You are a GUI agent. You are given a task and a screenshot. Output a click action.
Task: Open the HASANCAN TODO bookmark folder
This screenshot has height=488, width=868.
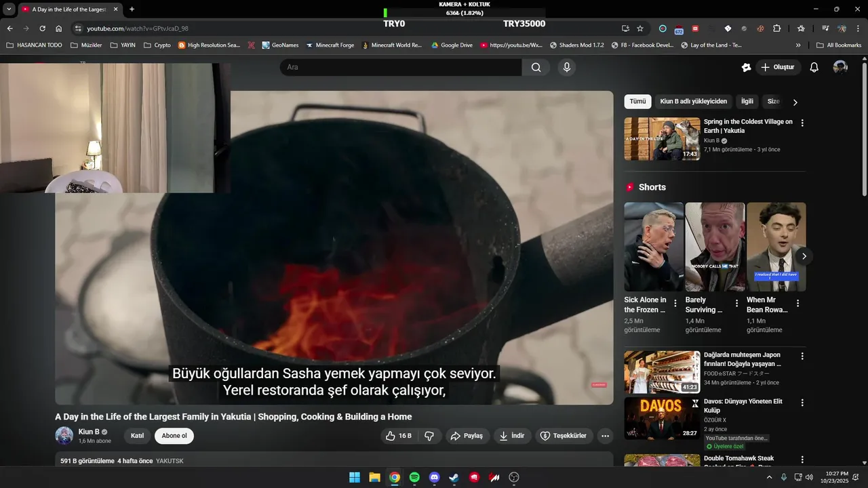(x=34, y=45)
